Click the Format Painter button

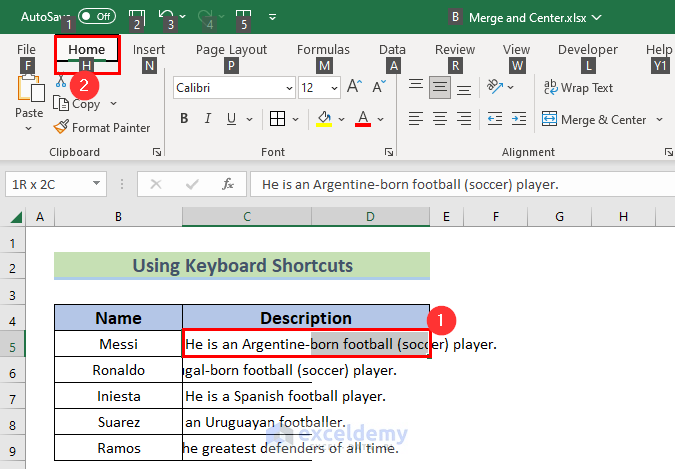tap(102, 127)
